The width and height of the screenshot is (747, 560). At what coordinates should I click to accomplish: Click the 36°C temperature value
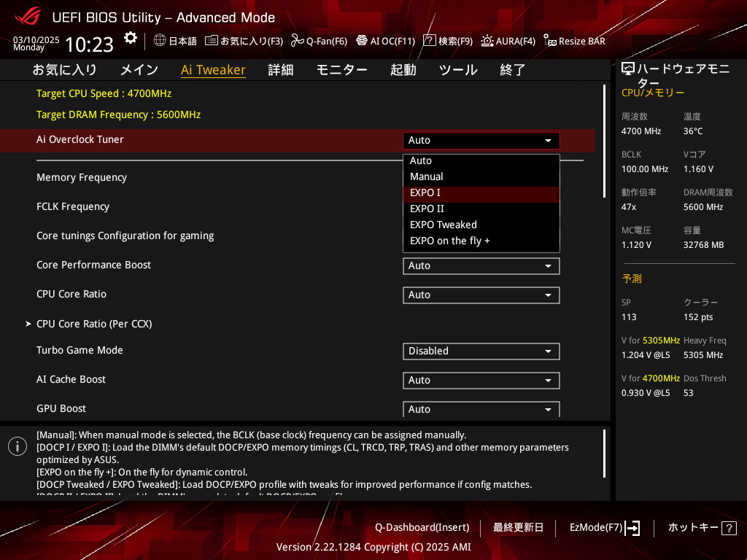point(693,131)
